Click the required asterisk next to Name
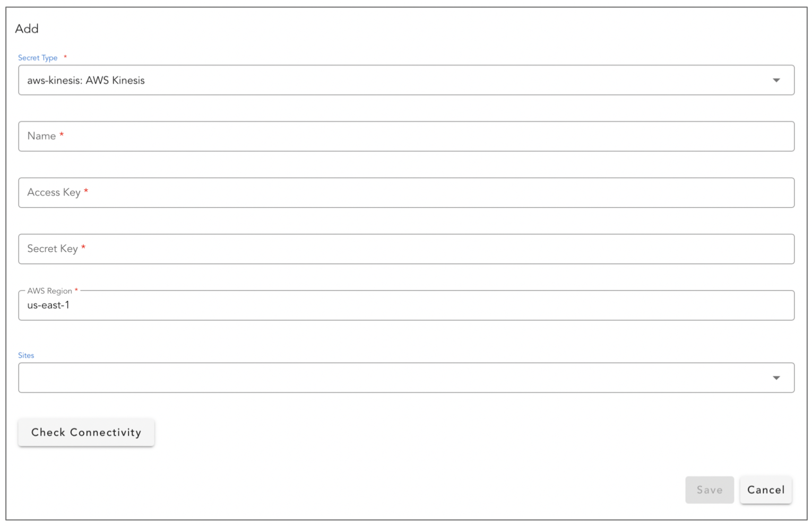The width and height of the screenshot is (812, 526). [x=61, y=135]
